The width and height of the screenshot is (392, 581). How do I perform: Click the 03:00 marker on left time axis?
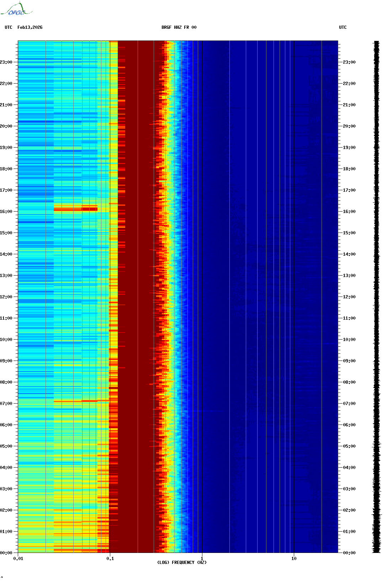[6, 489]
